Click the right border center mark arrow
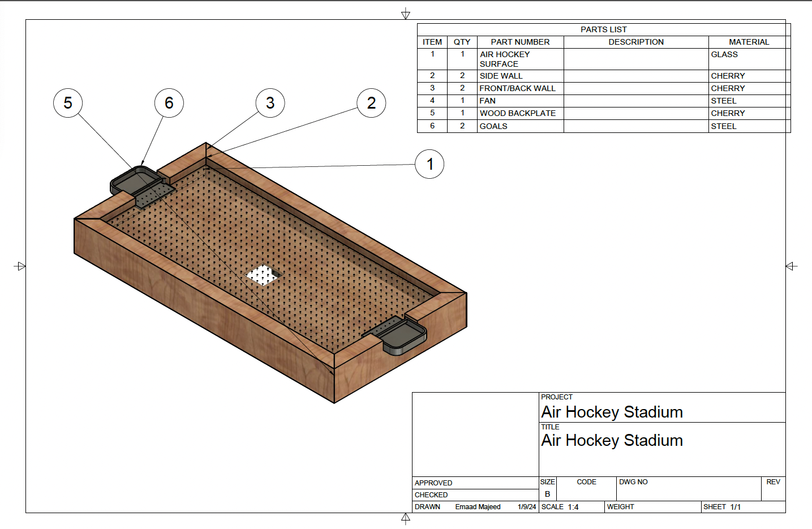 coord(792,266)
